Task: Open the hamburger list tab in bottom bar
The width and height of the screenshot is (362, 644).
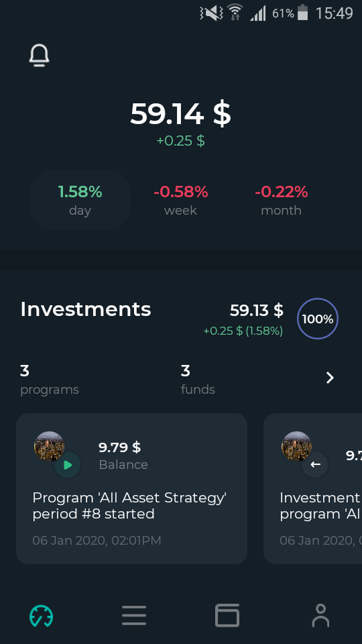Action: (x=134, y=616)
